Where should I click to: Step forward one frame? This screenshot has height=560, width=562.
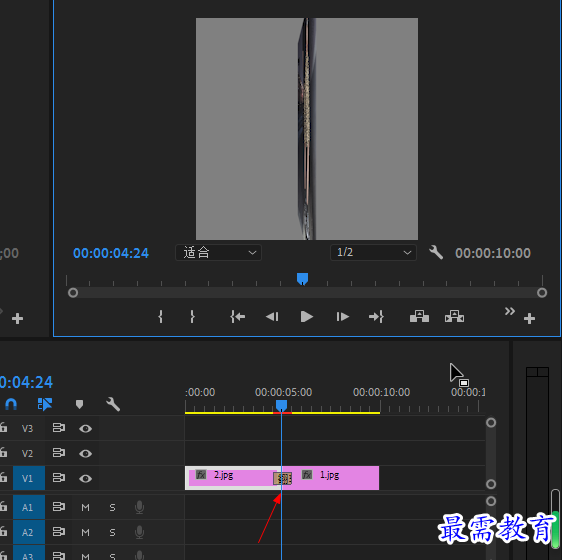click(x=342, y=317)
